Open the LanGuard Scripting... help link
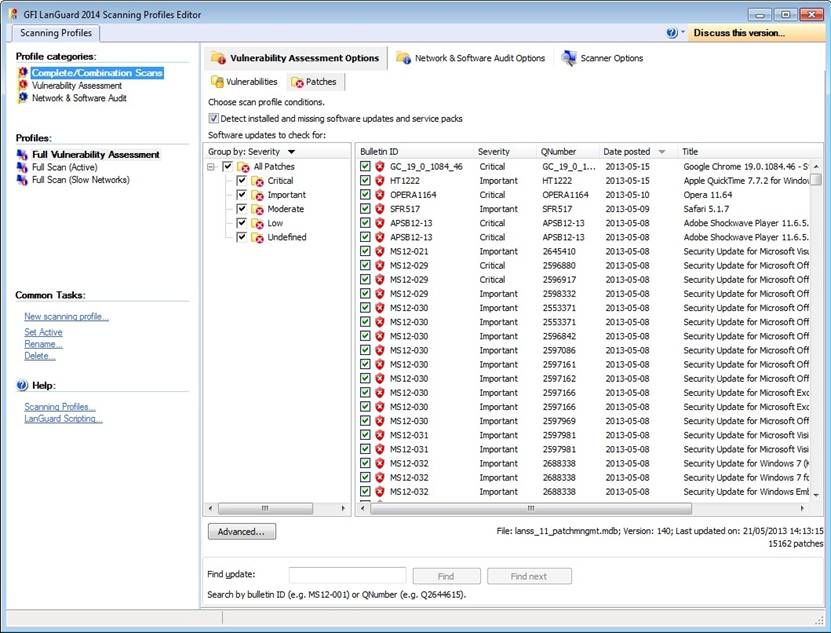This screenshot has height=633, width=831. (63, 419)
